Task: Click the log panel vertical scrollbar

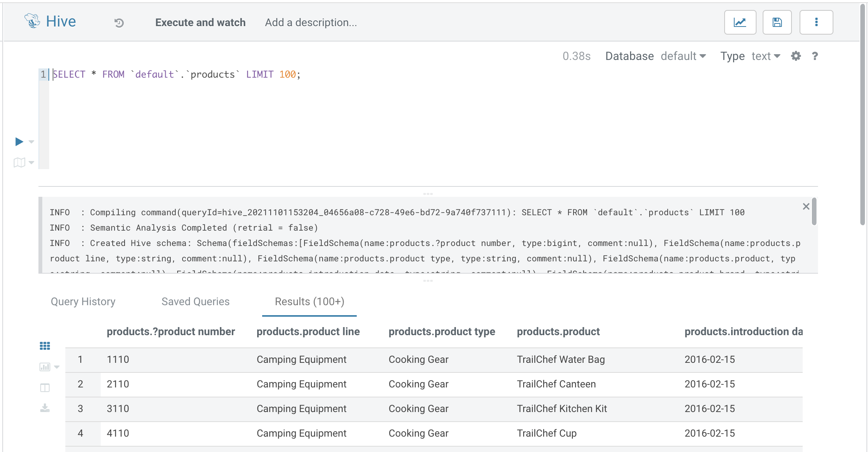Action: tap(814, 211)
